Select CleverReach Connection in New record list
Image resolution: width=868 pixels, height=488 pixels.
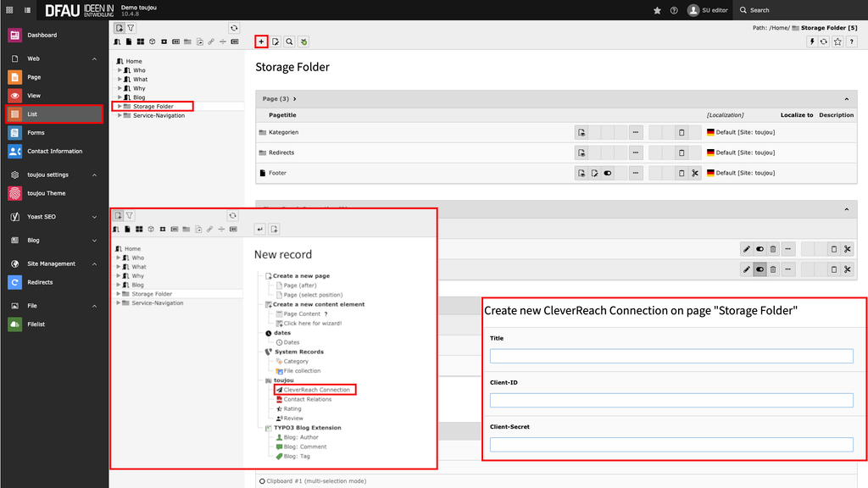(x=316, y=390)
